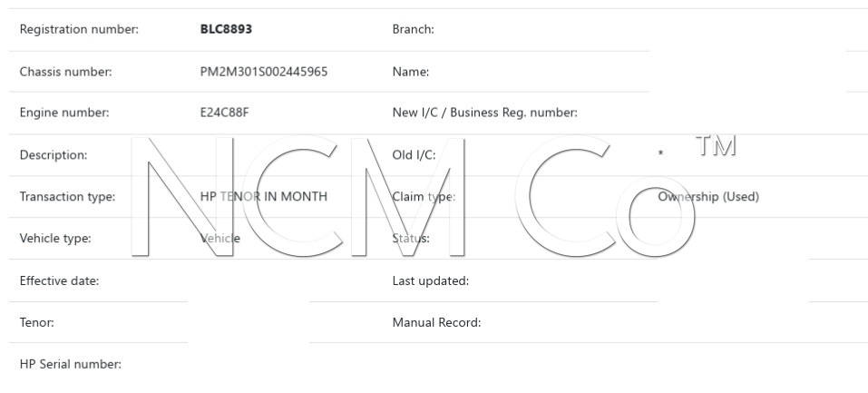Click the Tenor field label

click(36, 322)
